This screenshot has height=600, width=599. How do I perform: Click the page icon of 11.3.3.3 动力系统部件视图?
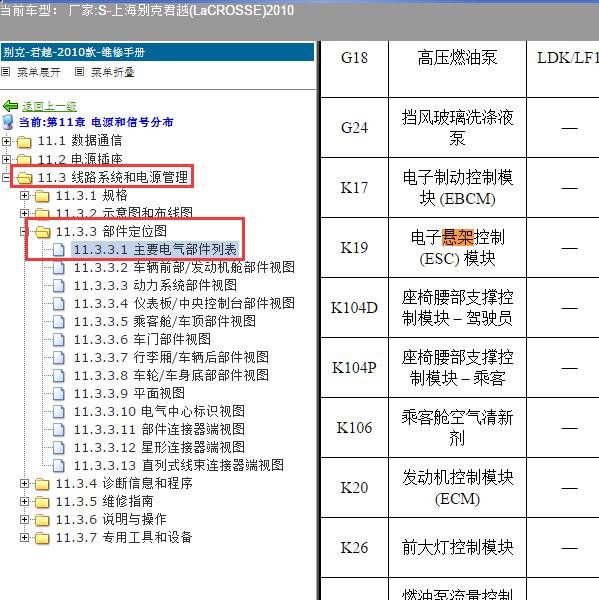pyautogui.click(x=58, y=285)
